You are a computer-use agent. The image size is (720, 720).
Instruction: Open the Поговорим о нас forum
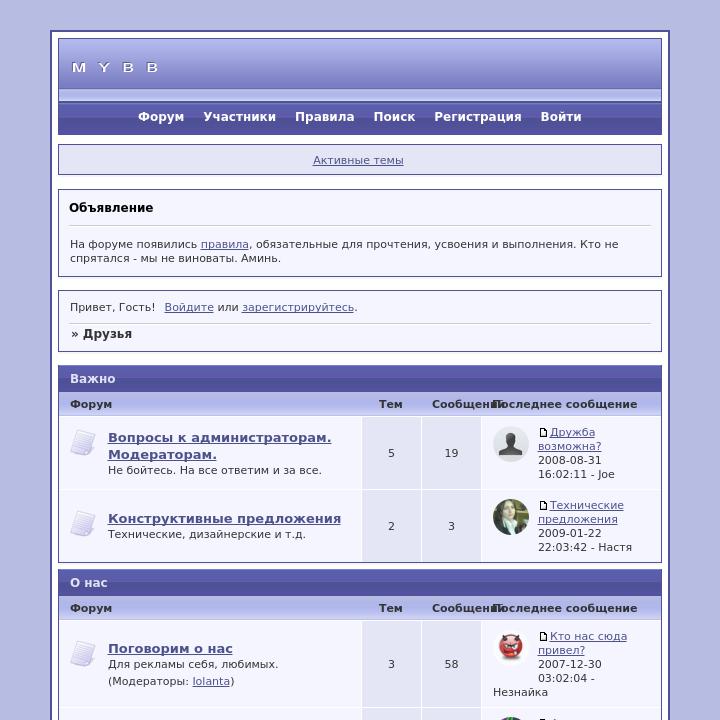pos(170,648)
